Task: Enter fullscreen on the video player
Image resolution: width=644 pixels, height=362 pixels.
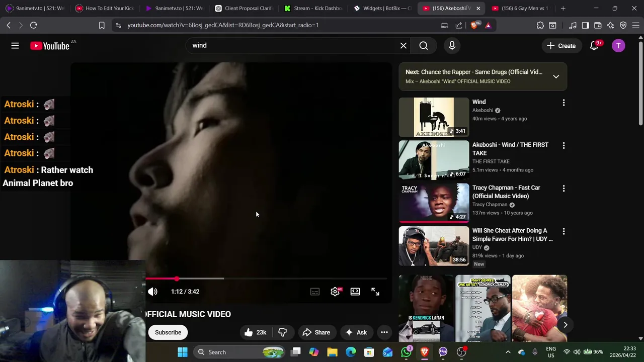Action: 375,292
